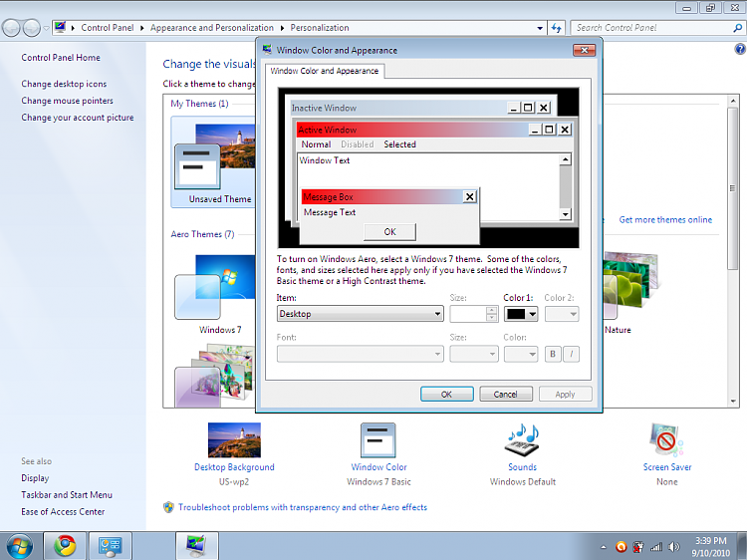Expand the breadcrumb arrow after Appearance and Personalization
747x560 pixels.
[x=282, y=28]
